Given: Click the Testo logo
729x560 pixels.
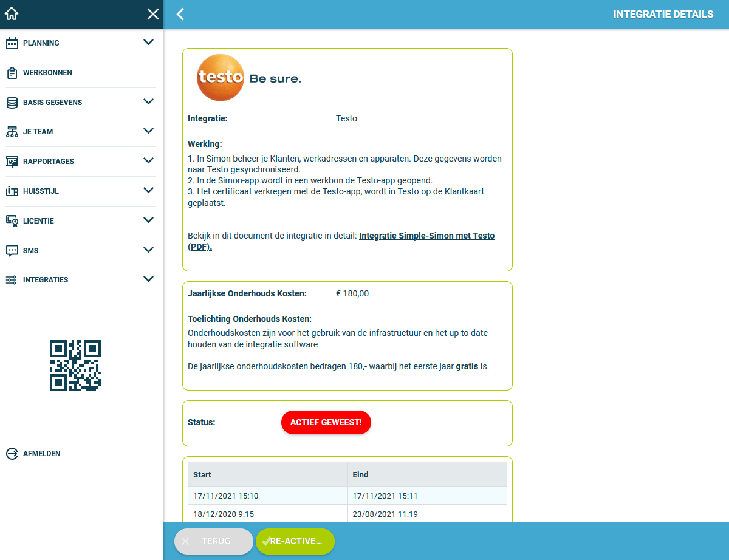Looking at the screenshot, I should (249, 78).
